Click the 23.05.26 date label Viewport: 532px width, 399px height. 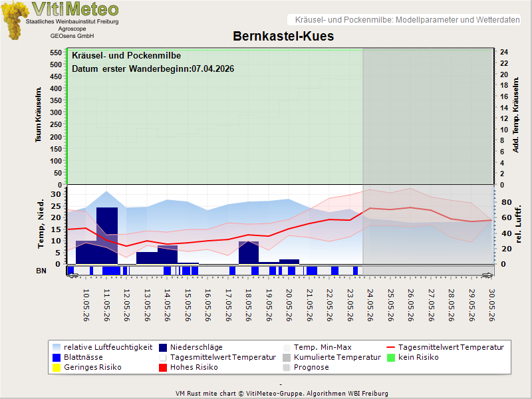pos(350,305)
